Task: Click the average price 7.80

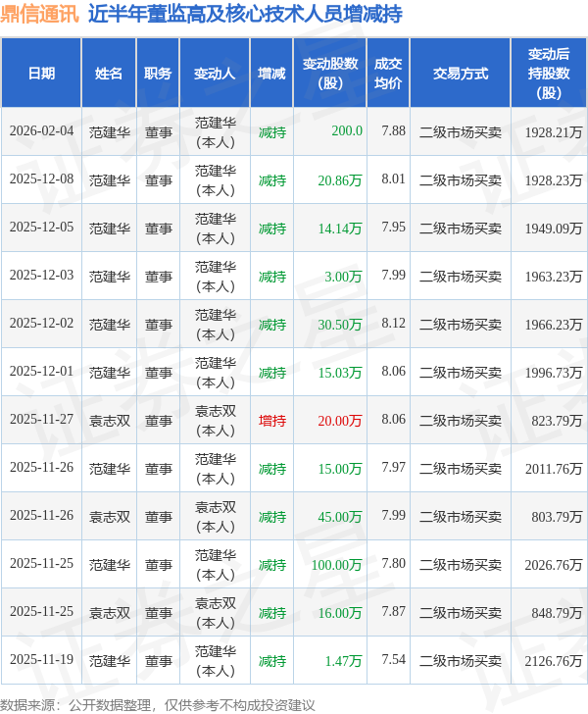Action: (x=393, y=564)
